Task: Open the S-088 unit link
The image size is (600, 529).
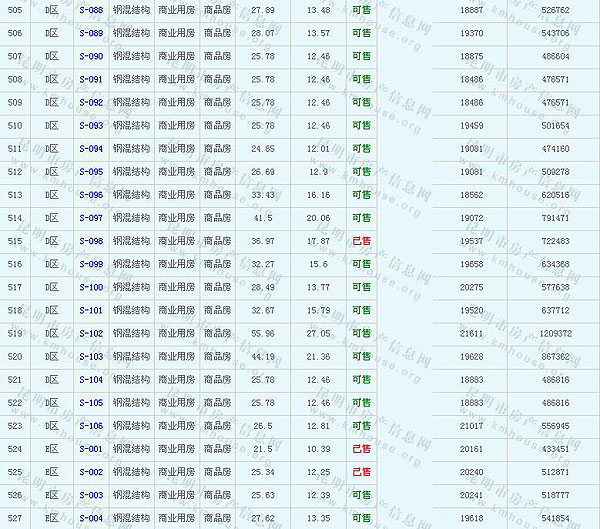Action: coord(90,10)
